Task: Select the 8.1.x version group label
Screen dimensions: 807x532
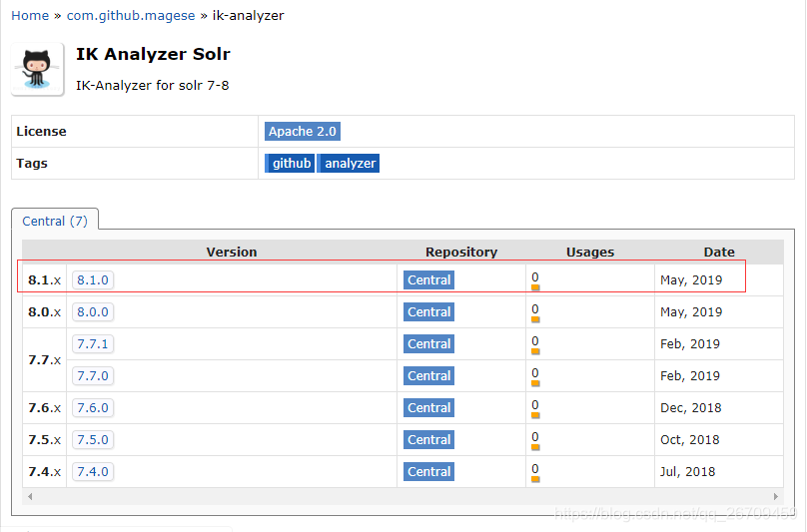Action: click(x=44, y=279)
